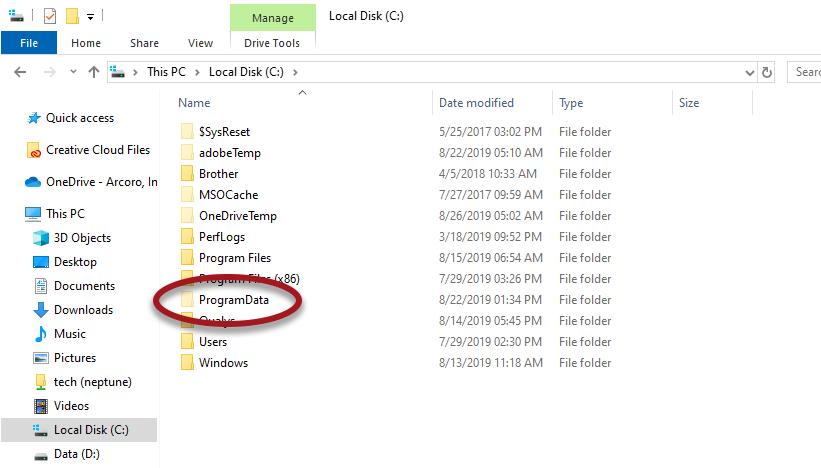Image resolution: width=821 pixels, height=468 pixels.
Task: Open the File menu tab
Action: [x=29, y=43]
